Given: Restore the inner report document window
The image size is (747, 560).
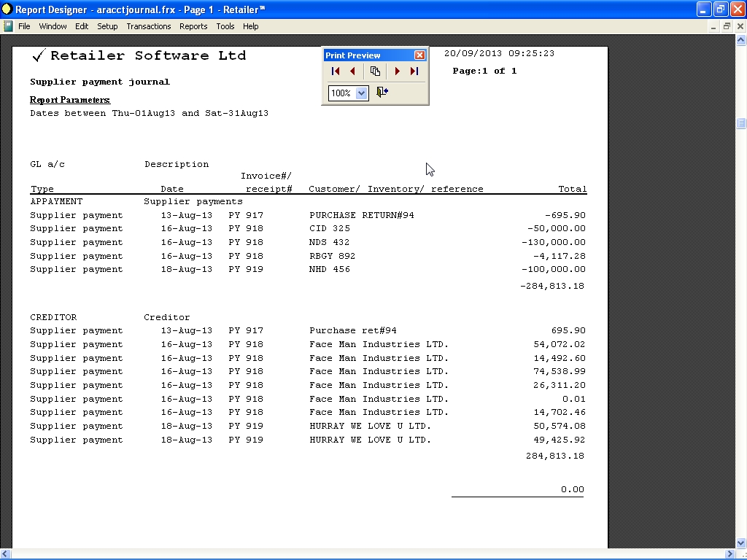Looking at the screenshot, I should point(727,26).
